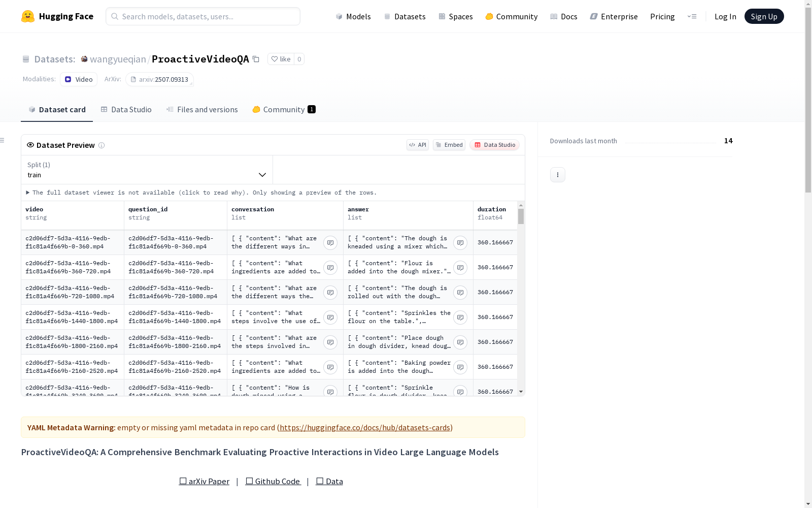The width and height of the screenshot is (812, 508).
Task: Click the Hugging Face logo icon
Action: coord(28,16)
